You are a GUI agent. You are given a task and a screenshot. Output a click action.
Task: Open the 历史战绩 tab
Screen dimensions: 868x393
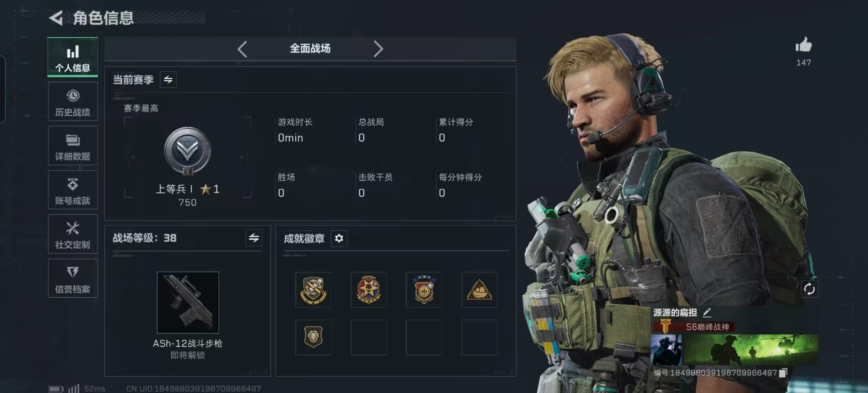point(73,102)
